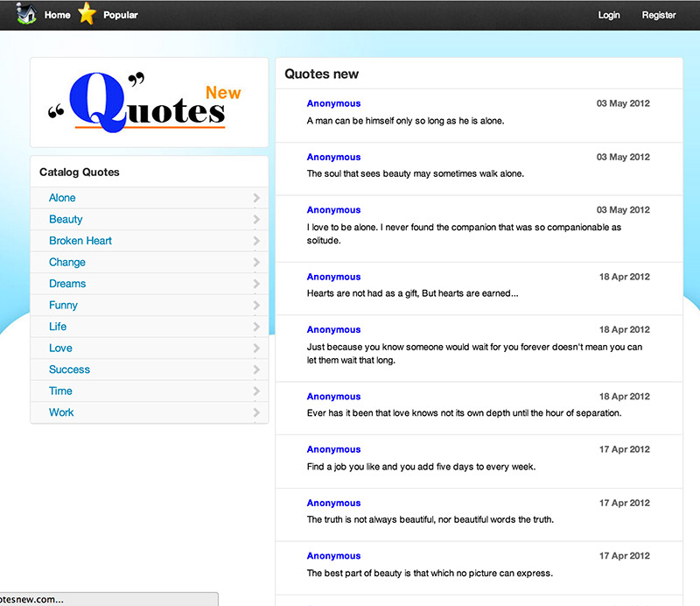Click Anonymous author of first quote
Viewport: 700px width, 606px height.
pyautogui.click(x=333, y=103)
